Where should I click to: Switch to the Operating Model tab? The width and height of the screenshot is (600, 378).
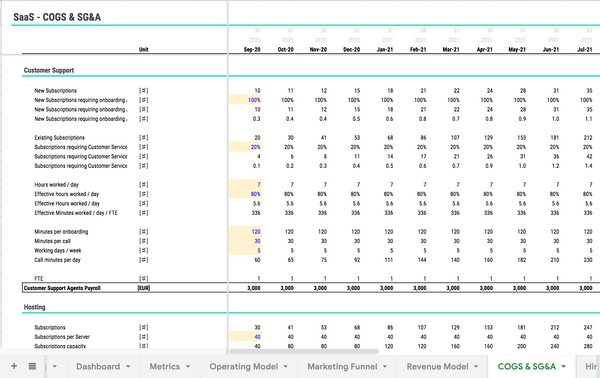pyautogui.click(x=243, y=367)
